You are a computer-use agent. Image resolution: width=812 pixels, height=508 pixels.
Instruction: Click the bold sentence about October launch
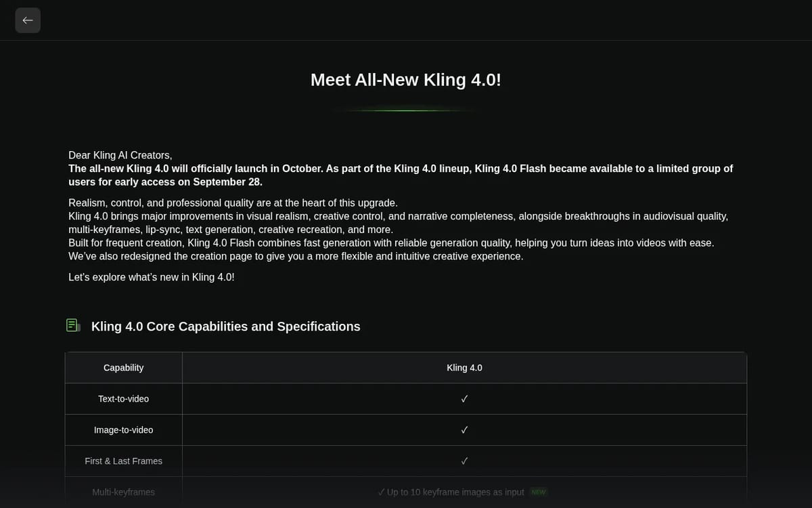pyautogui.click(x=401, y=175)
